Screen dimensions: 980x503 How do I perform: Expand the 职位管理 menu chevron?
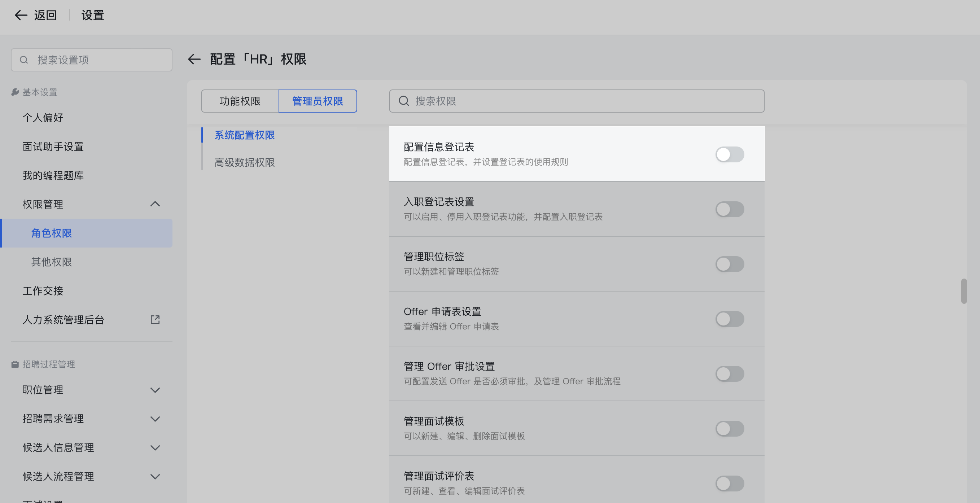tap(155, 390)
